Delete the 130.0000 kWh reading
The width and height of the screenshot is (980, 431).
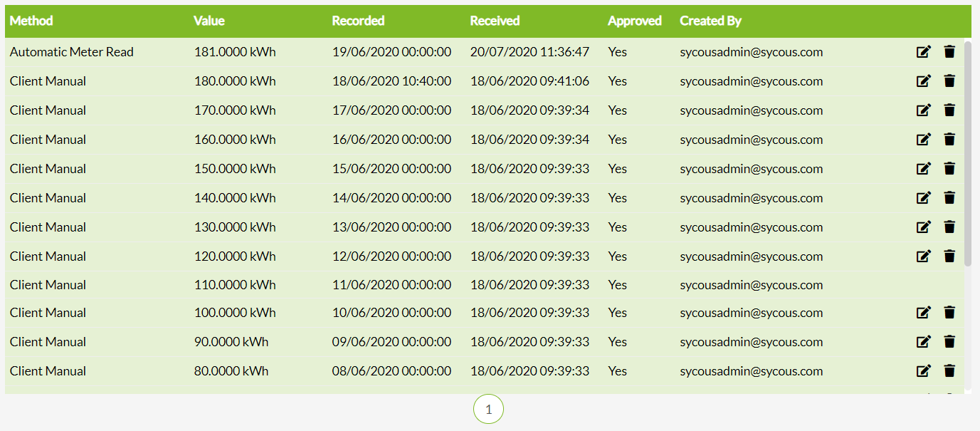coord(949,227)
